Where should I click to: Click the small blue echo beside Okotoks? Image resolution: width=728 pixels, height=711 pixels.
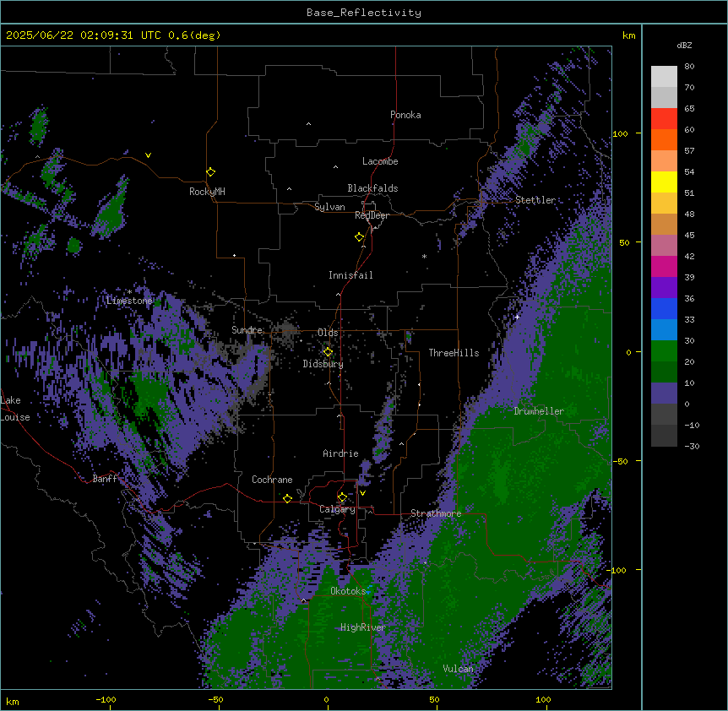point(368,590)
